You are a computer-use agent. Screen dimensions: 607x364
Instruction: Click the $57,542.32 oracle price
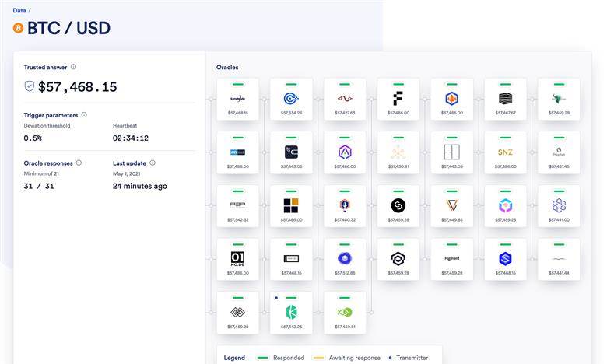237,219
